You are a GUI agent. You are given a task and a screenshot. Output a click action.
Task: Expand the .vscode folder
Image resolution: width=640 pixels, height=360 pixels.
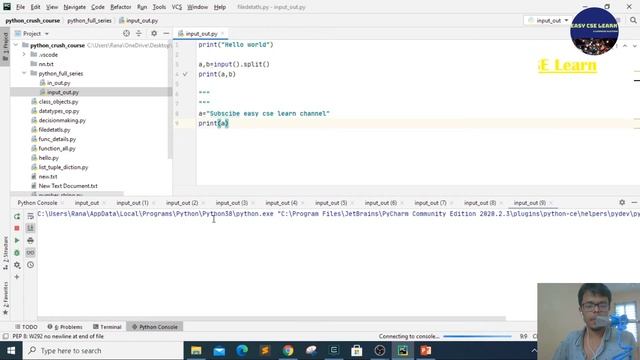pos(24,55)
